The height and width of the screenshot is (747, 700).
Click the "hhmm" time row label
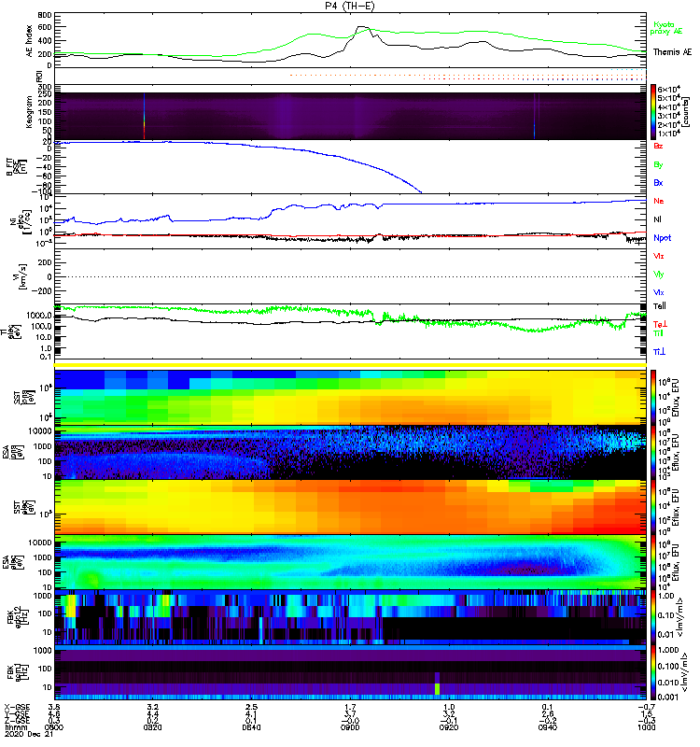coord(16,727)
